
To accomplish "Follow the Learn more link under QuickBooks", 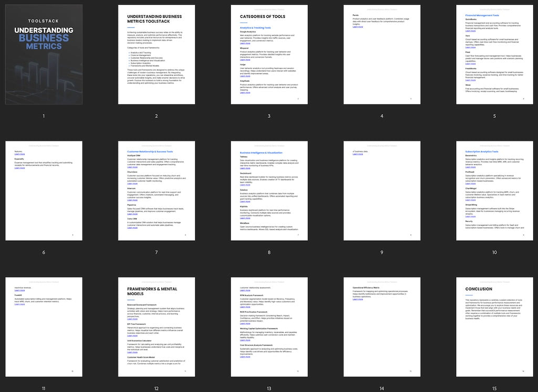I will [470, 31].
